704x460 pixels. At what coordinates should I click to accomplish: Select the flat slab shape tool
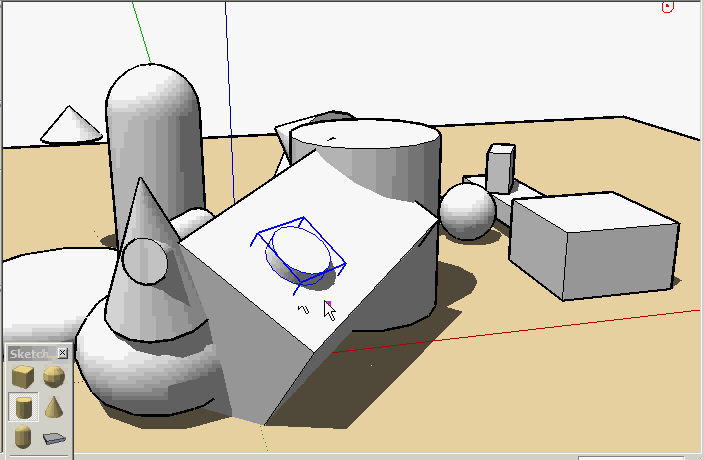click(54, 438)
